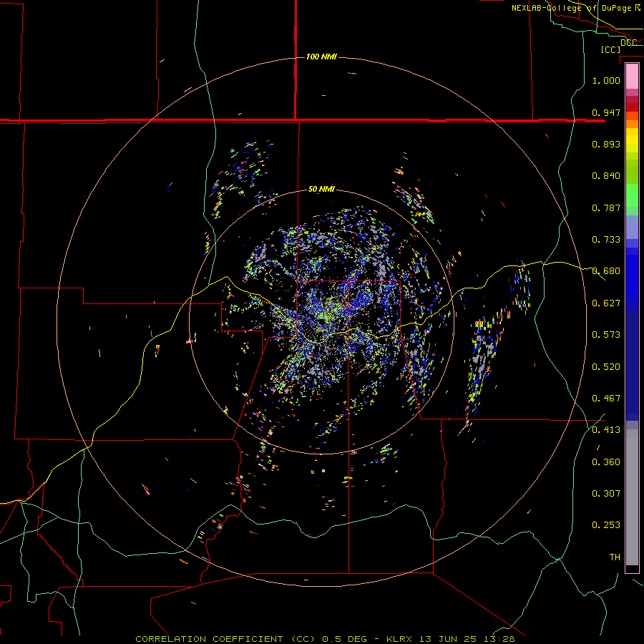Viewport: 644px width, 644px height.
Task: Click the pink segment of the color bar
Action: pos(632,76)
